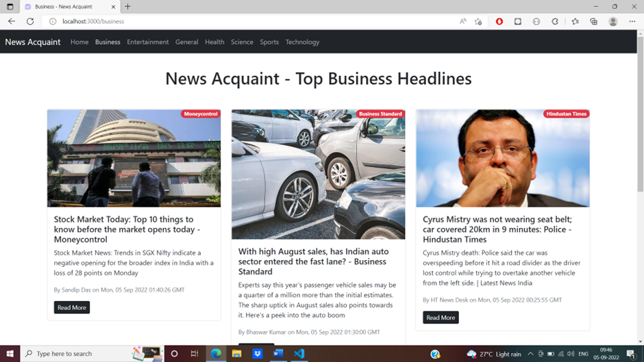Open the Get Help icon in taskbar
This screenshot has height=362, width=644.
pyautogui.click(x=435, y=354)
